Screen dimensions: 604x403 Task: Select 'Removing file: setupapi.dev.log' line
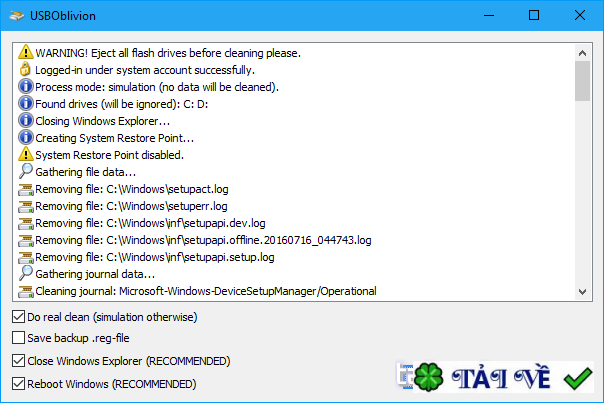point(150,223)
